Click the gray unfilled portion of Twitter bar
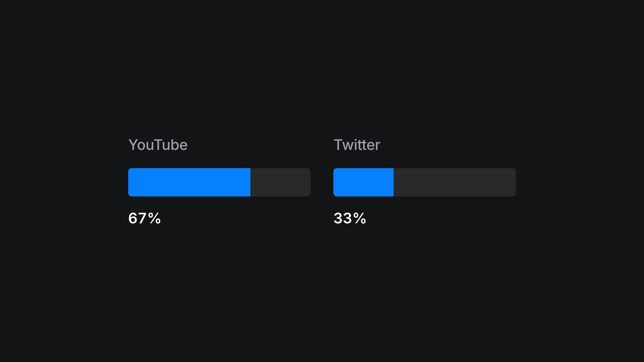 tap(455, 182)
